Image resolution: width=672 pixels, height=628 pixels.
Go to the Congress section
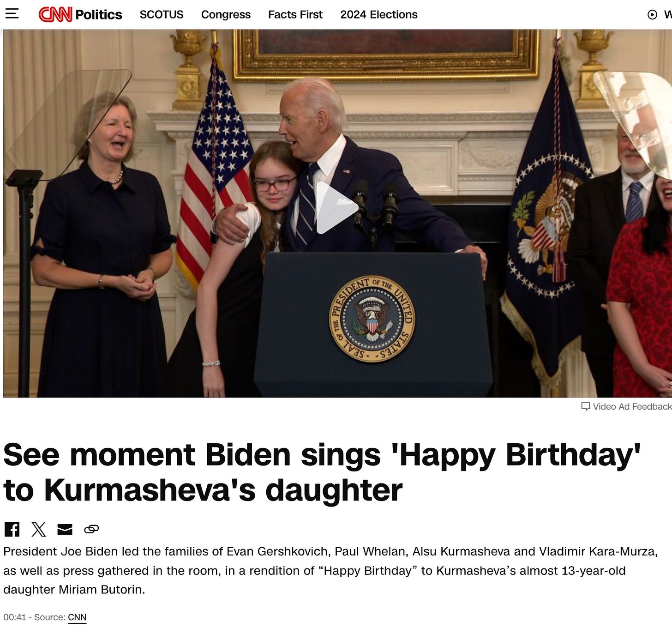pyautogui.click(x=226, y=15)
